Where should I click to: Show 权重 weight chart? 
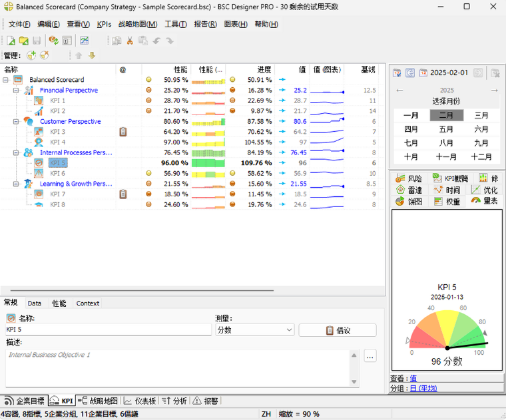click(x=447, y=202)
